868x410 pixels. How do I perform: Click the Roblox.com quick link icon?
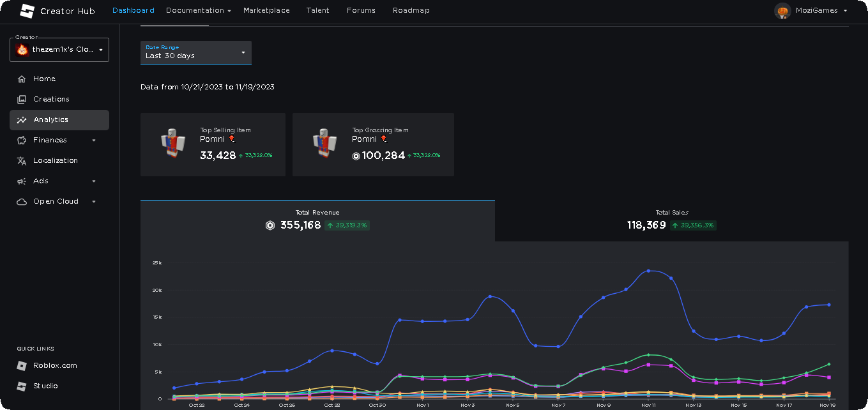22,366
